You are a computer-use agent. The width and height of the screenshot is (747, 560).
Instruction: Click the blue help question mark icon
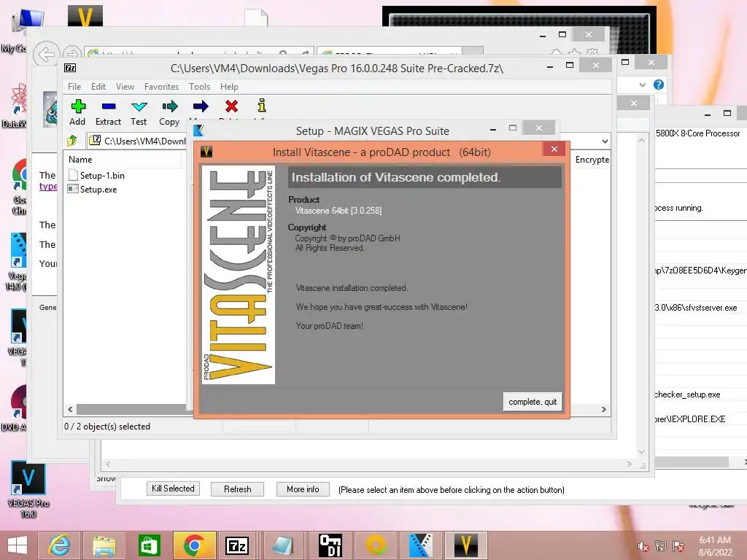(659, 85)
